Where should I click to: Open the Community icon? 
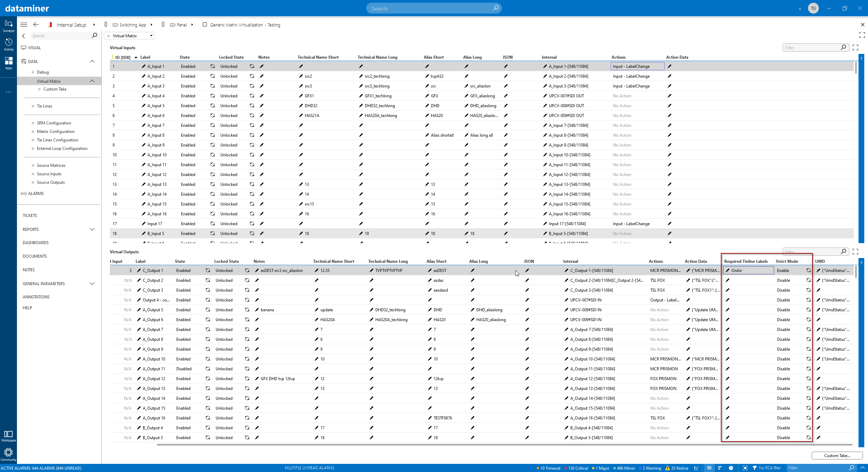click(x=8, y=454)
